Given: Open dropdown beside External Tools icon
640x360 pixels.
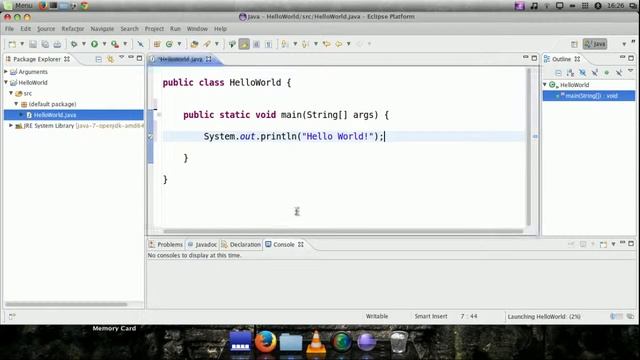Looking at the screenshot, I should tap(125, 44).
